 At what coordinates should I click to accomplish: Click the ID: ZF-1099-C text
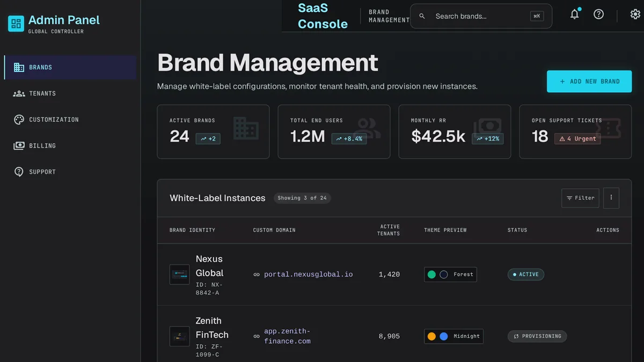click(209, 351)
